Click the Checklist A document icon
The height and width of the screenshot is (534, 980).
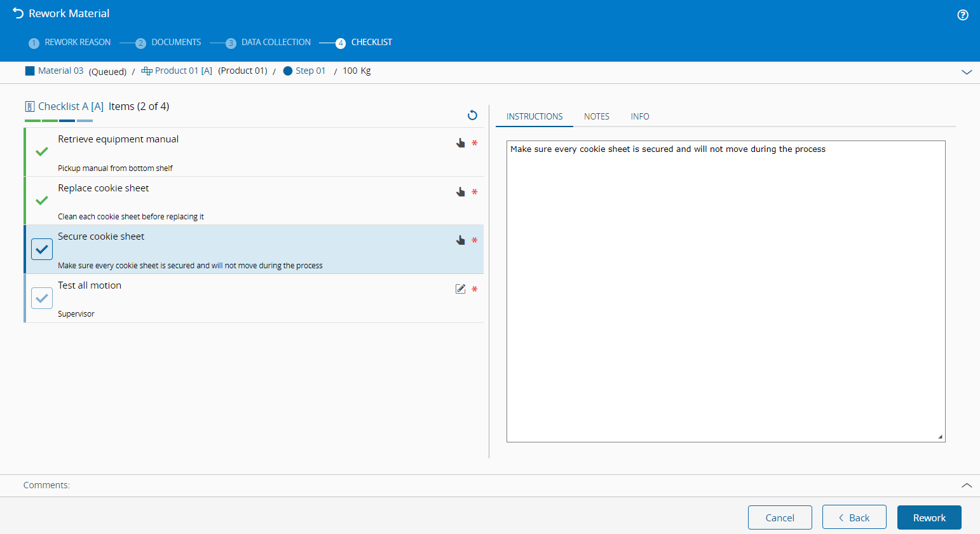point(30,107)
